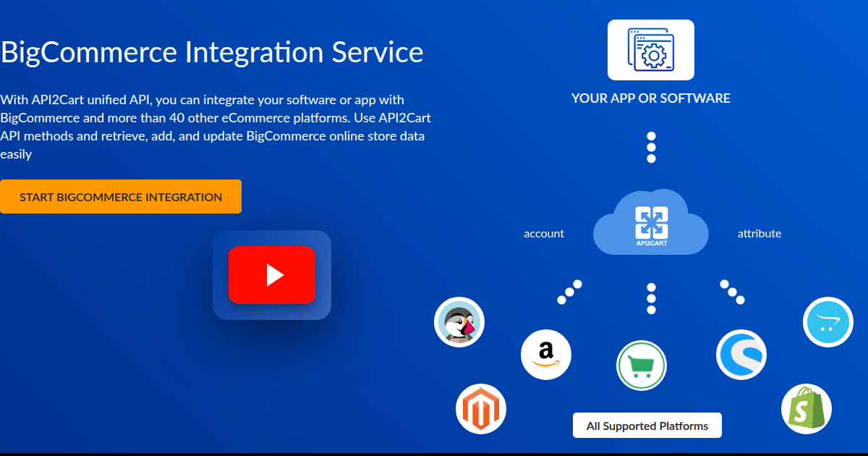868x456 pixels.
Task: Click the BigCommerce Integration Service heading
Action: click(212, 53)
